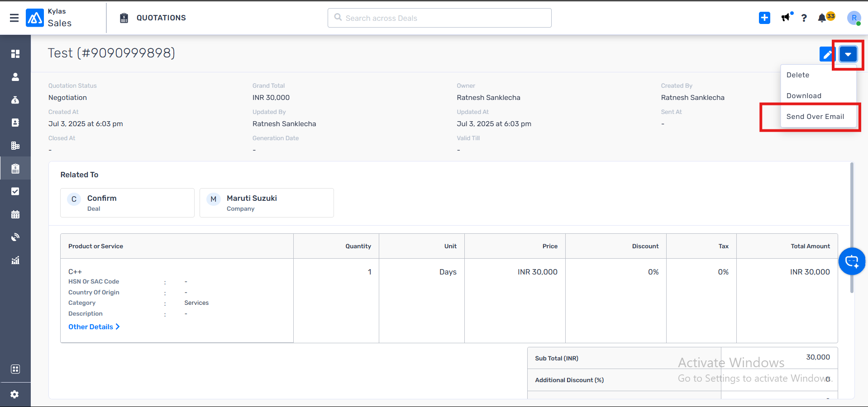Click the blue quick-add plus button

(x=764, y=18)
